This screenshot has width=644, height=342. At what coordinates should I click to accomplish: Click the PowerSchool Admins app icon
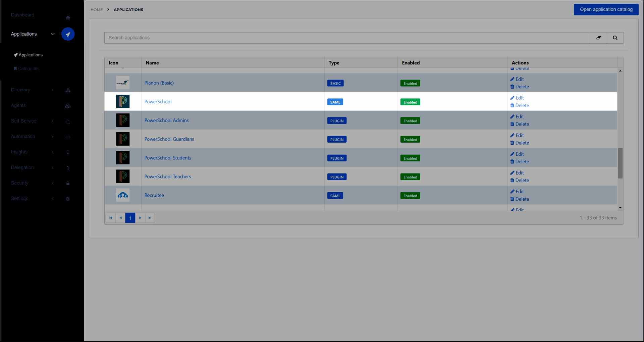click(123, 120)
